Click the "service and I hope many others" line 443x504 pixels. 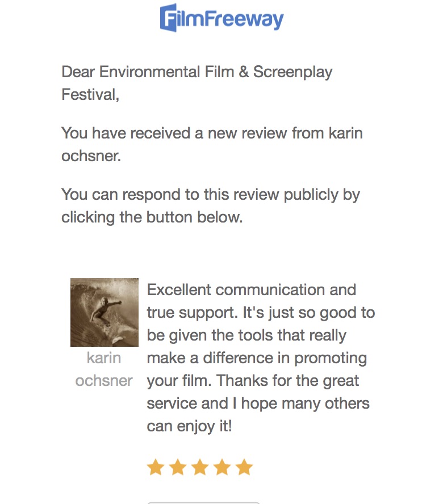click(x=258, y=404)
